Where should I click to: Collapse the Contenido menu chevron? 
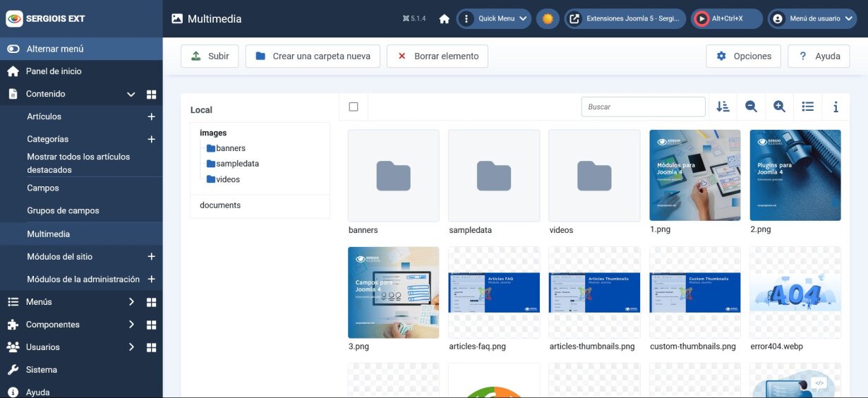pyautogui.click(x=131, y=94)
